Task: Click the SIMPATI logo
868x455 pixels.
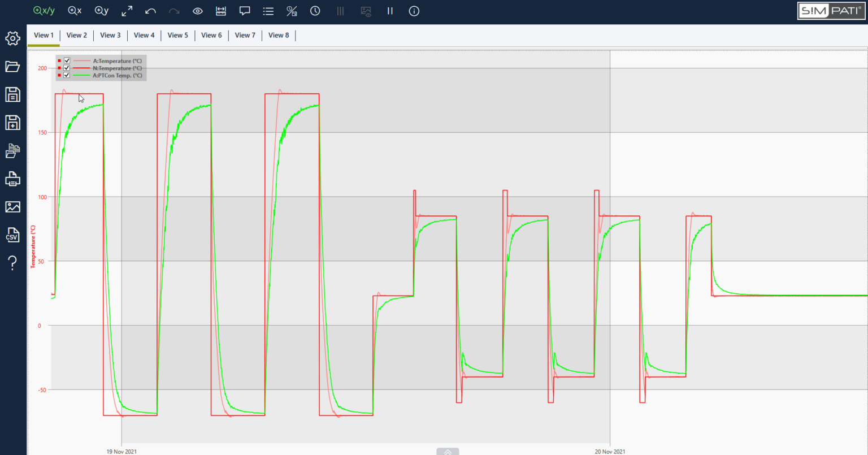Action: [x=830, y=11]
